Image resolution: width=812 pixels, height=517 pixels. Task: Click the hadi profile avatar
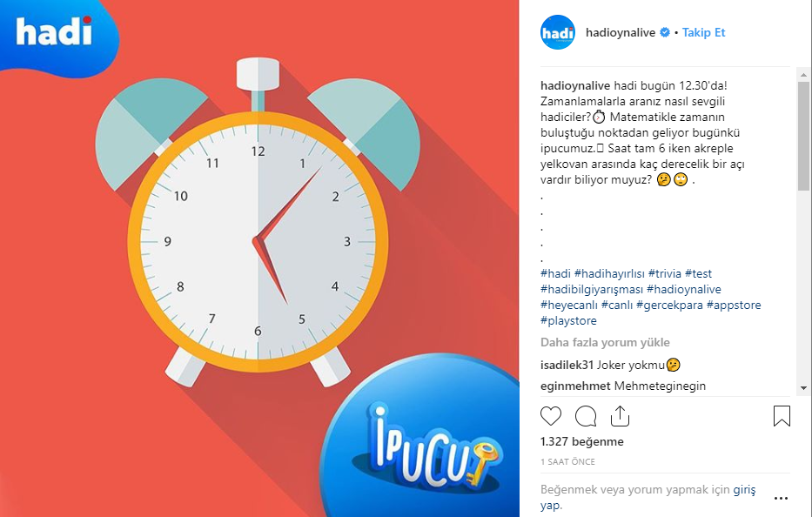pos(558,32)
